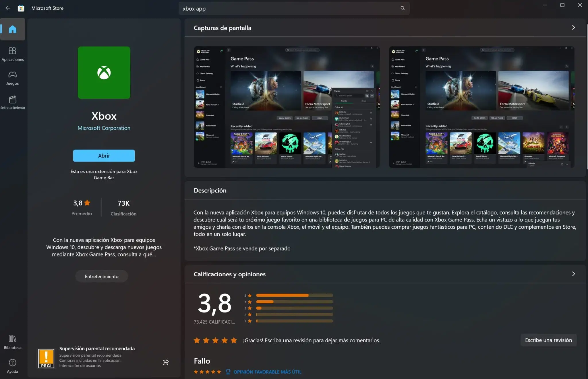Click the share icon near PEGI info
Image resolution: width=588 pixels, height=379 pixels.
166,362
